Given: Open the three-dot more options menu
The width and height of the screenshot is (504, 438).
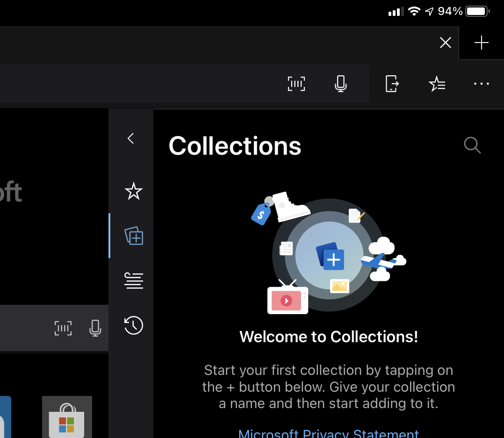Looking at the screenshot, I should point(481,84).
